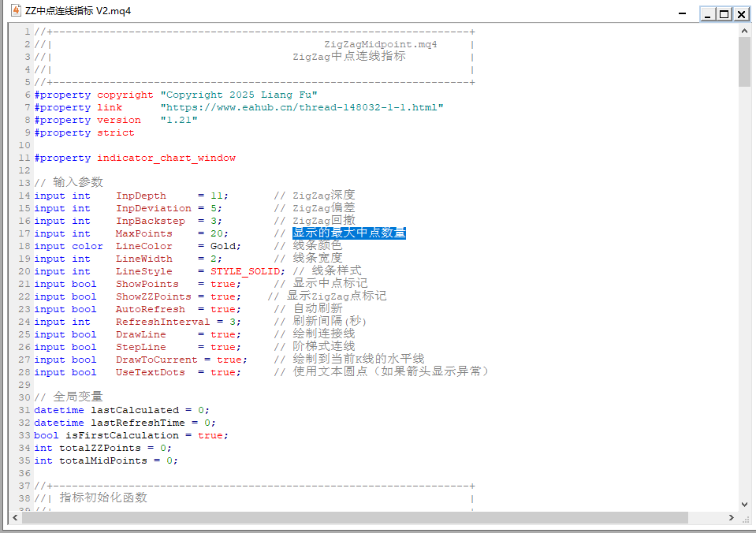756x533 pixels.
Task: Click the 线条宽度 comment
Action: (x=317, y=258)
